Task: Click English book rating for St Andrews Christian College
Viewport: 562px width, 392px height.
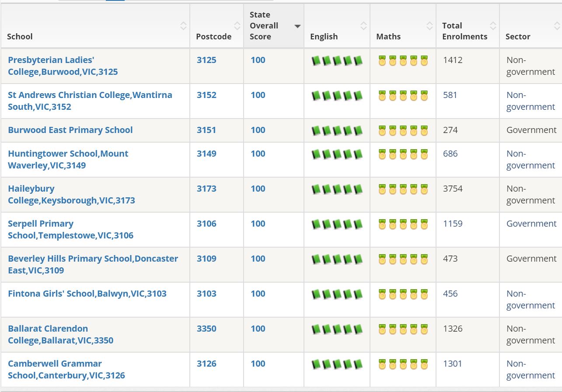Action: click(337, 95)
